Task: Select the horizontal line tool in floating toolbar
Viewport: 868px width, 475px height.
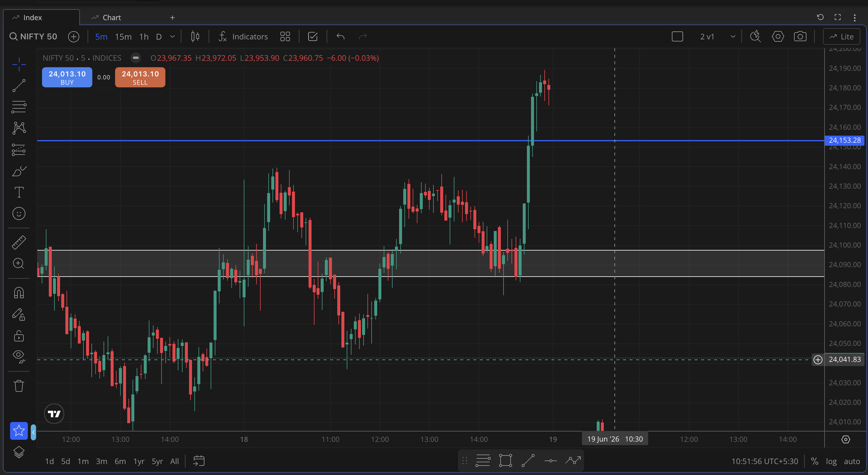Action: tap(551, 460)
